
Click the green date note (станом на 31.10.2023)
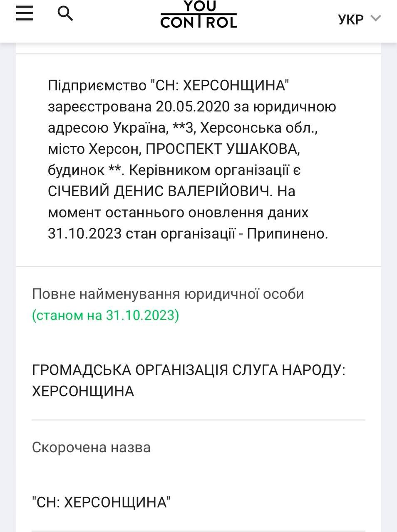105,315
